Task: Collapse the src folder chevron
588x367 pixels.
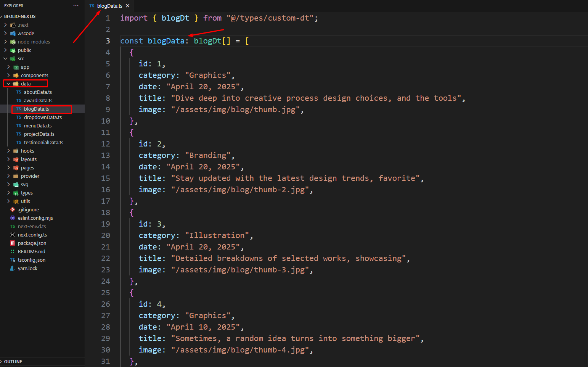Action: click(5, 58)
